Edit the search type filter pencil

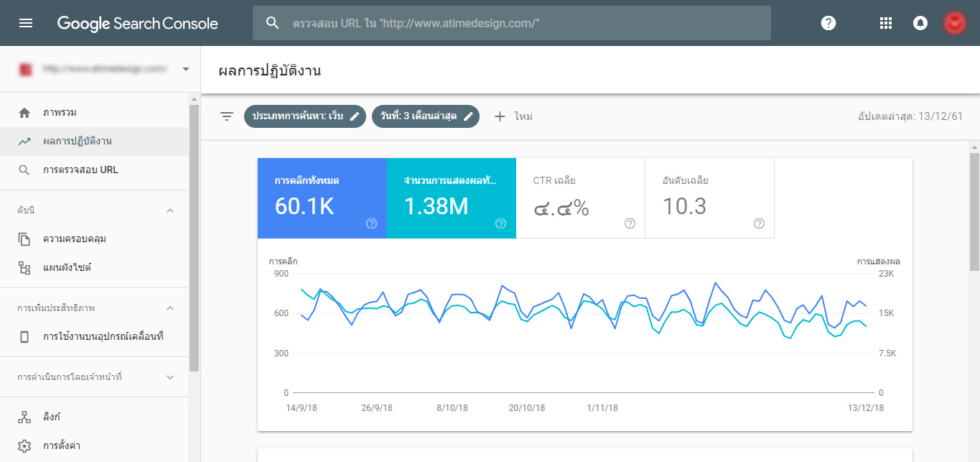click(355, 116)
